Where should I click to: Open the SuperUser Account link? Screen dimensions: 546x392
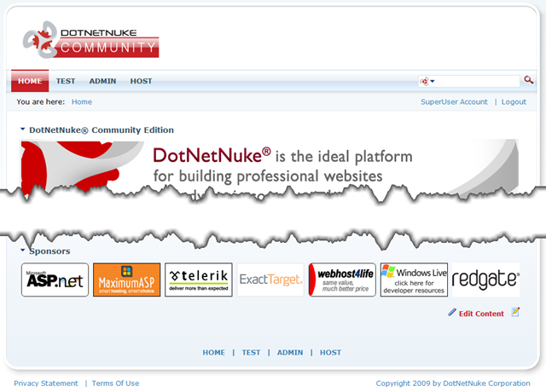point(454,102)
